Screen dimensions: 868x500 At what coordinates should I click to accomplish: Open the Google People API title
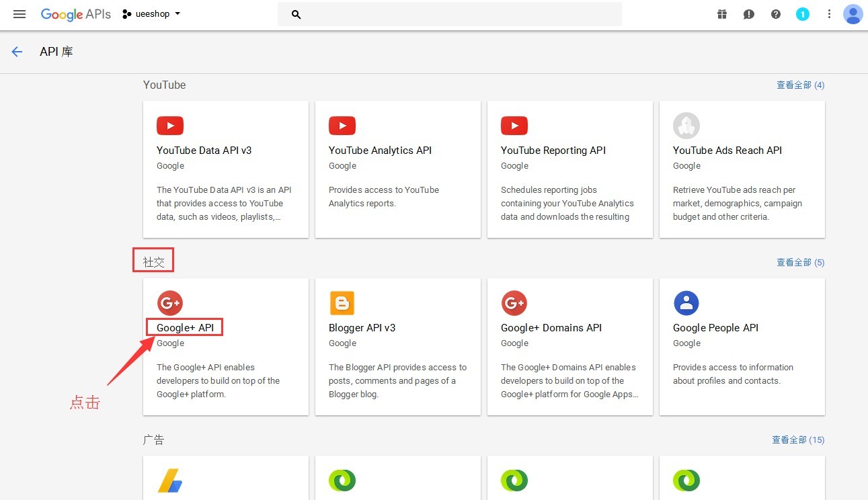coord(715,328)
